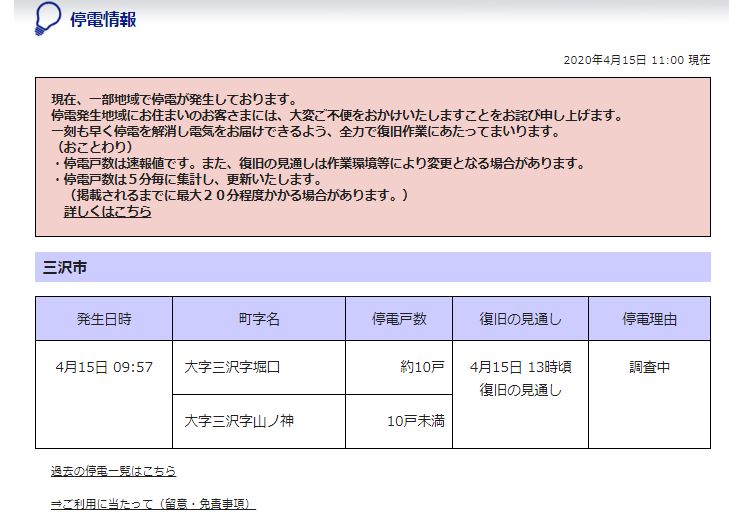729x518 pixels.
Task: Click the light bulb icon beside 停電情報
Action: point(47,19)
